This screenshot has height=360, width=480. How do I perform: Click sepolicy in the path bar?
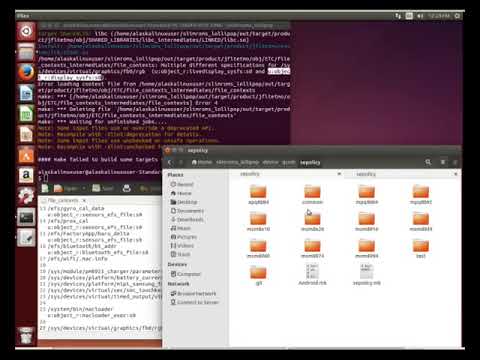pos(310,162)
